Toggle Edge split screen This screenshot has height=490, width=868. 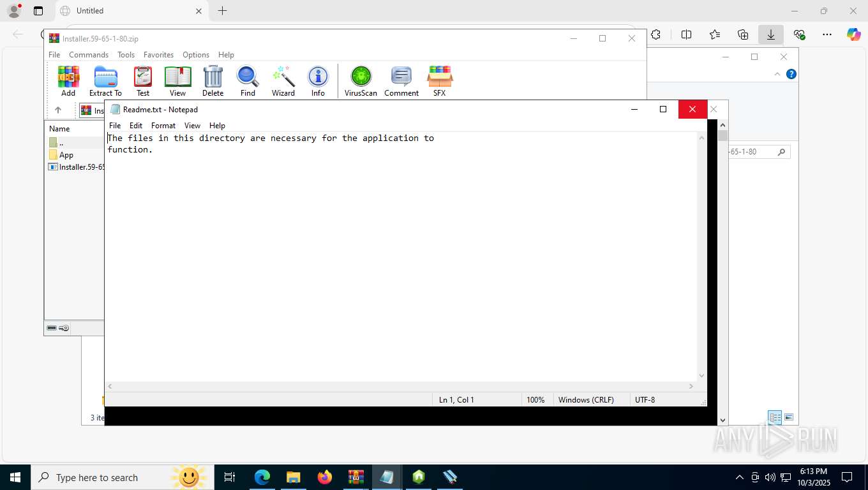[686, 34]
